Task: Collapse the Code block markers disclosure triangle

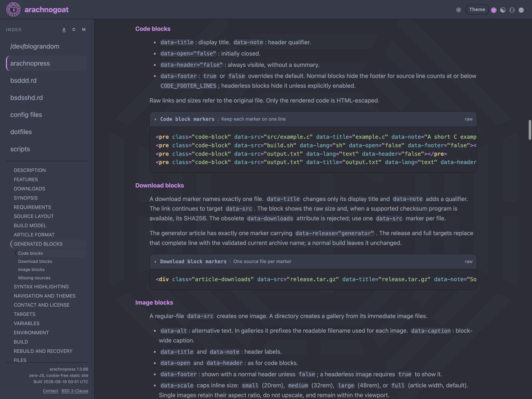Action: point(156,119)
